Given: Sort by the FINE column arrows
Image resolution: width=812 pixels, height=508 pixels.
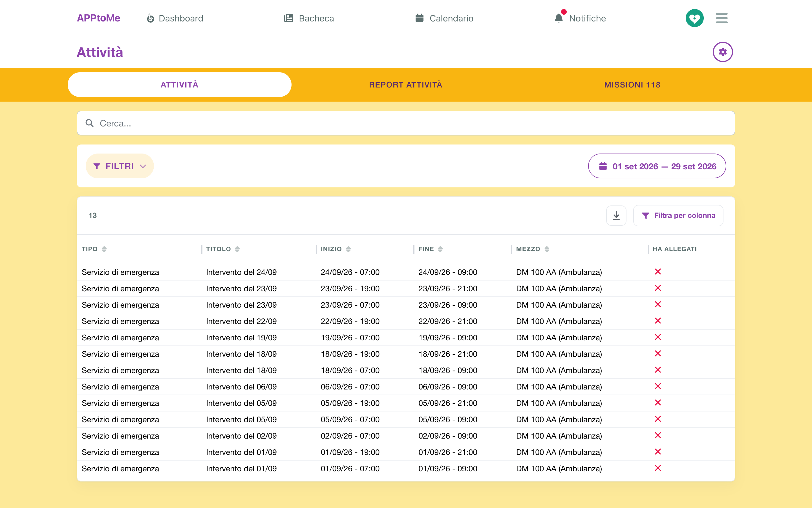Looking at the screenshot, I should [x=440, y=249].
